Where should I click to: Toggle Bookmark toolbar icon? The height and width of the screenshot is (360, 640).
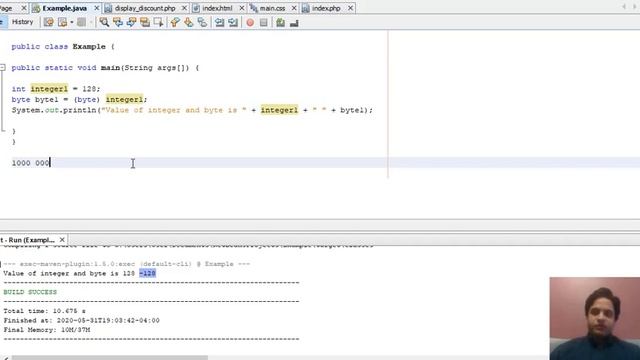pos(202,22)
